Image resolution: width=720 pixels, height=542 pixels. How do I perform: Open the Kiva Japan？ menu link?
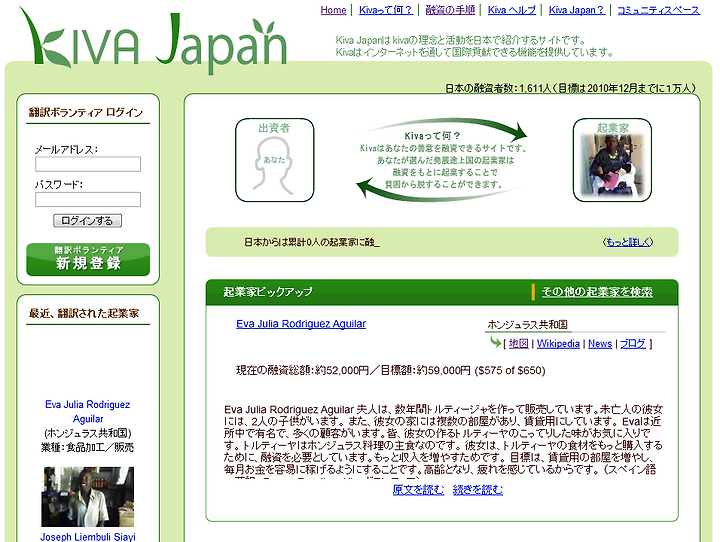click(x=576, y=10)
